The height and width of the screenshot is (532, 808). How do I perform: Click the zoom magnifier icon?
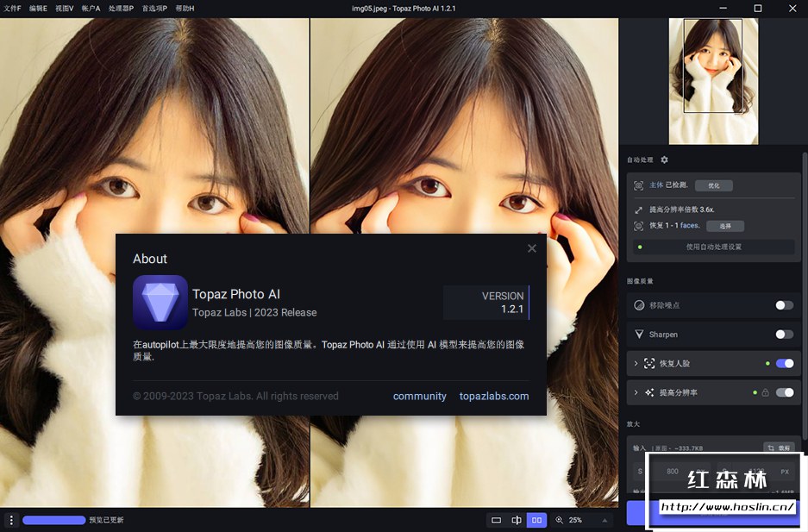[559, 520]
